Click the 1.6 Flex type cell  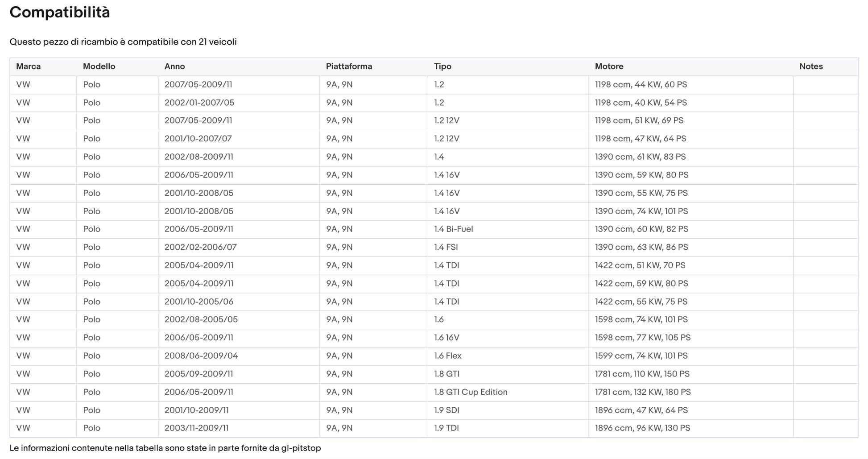447,356
